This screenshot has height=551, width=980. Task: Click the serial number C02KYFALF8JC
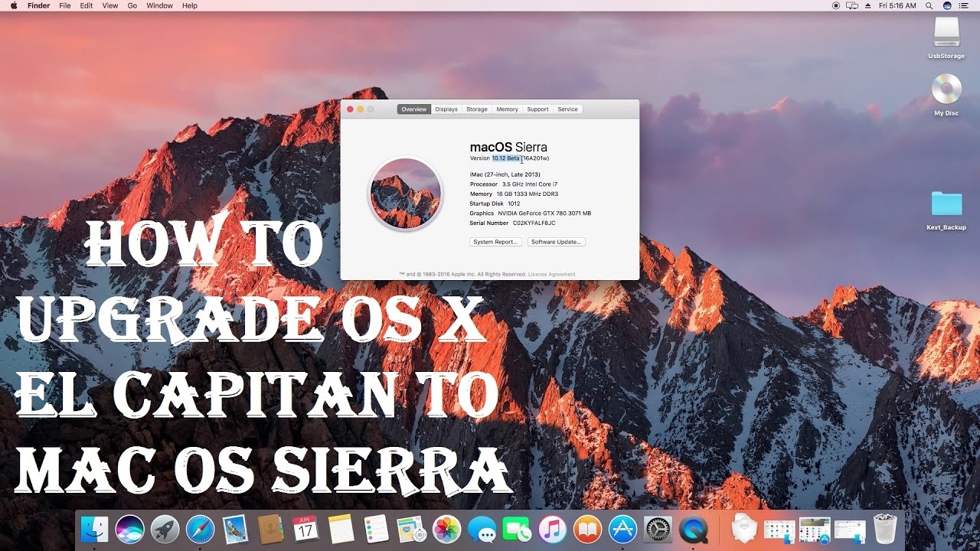[534, 223]
